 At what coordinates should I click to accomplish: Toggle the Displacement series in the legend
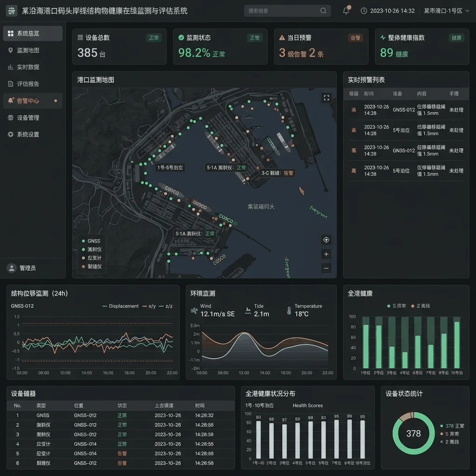click(x=120, y=306)
